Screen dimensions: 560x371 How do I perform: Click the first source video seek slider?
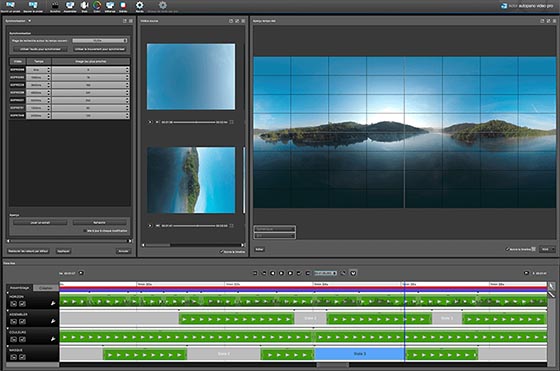point(195,122)
